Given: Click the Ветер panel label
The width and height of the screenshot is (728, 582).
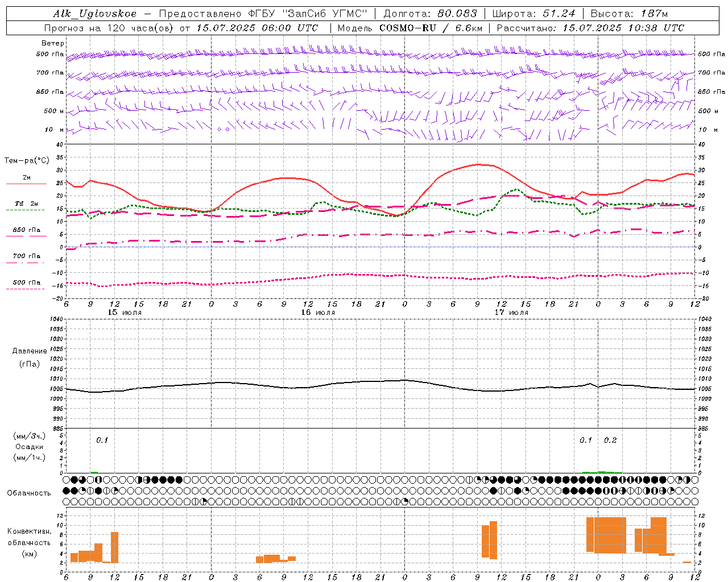Looking at the screenshot, I should click(53, 43).
